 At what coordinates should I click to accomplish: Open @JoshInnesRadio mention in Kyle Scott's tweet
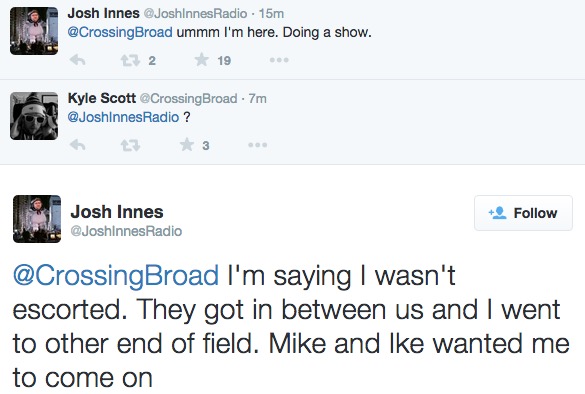pyautogui.click(x=123, y=117)
